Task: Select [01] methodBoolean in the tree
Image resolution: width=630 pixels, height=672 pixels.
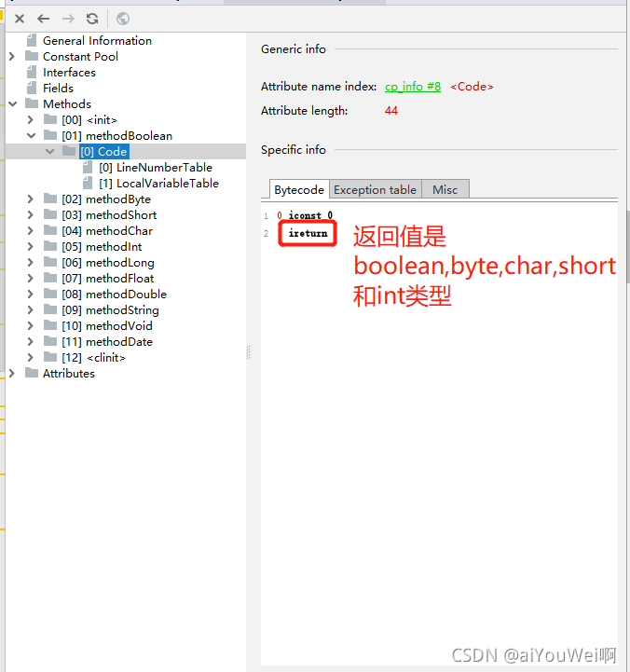Action: [x=116, y=136]
